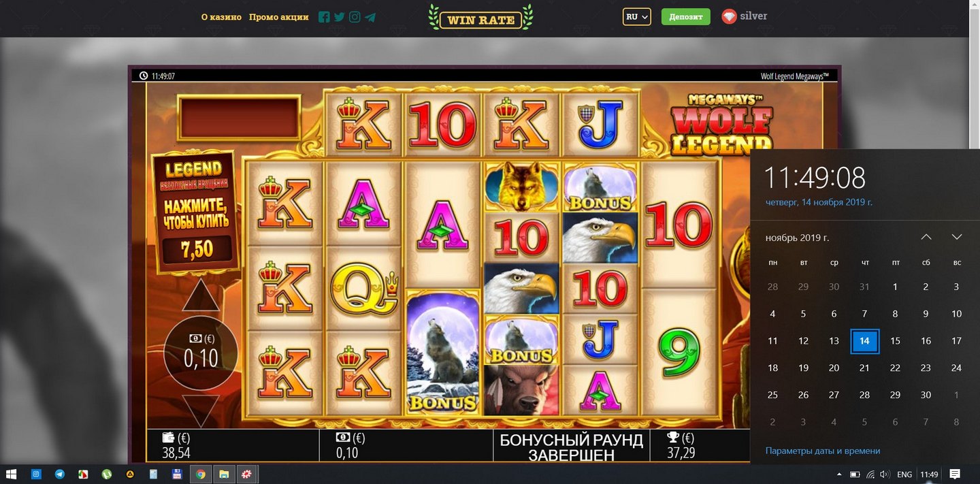Open the casino Facebook page icon
Viewport: 980px width, 484px height.
click(x=324, y=17)
